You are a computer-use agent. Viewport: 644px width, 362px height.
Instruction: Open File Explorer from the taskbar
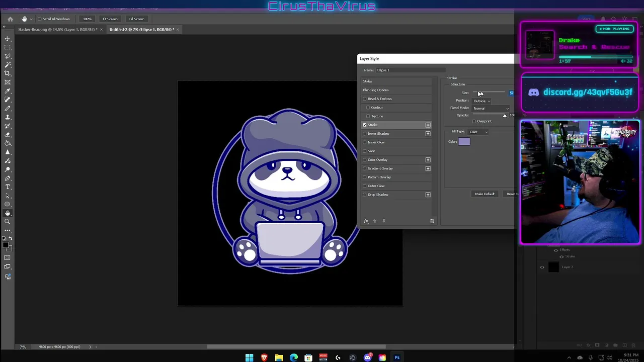(279, 357)
